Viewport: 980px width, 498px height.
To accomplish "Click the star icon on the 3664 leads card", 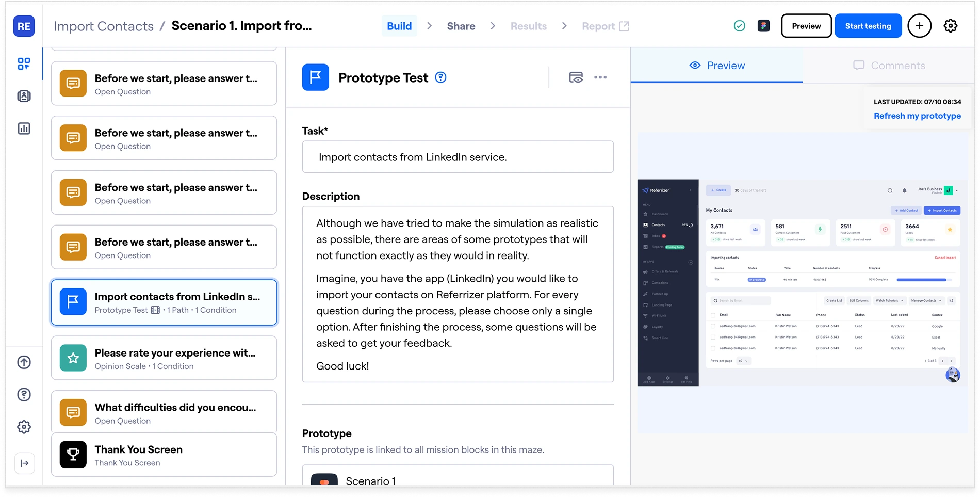I will [x=950, y=229].
